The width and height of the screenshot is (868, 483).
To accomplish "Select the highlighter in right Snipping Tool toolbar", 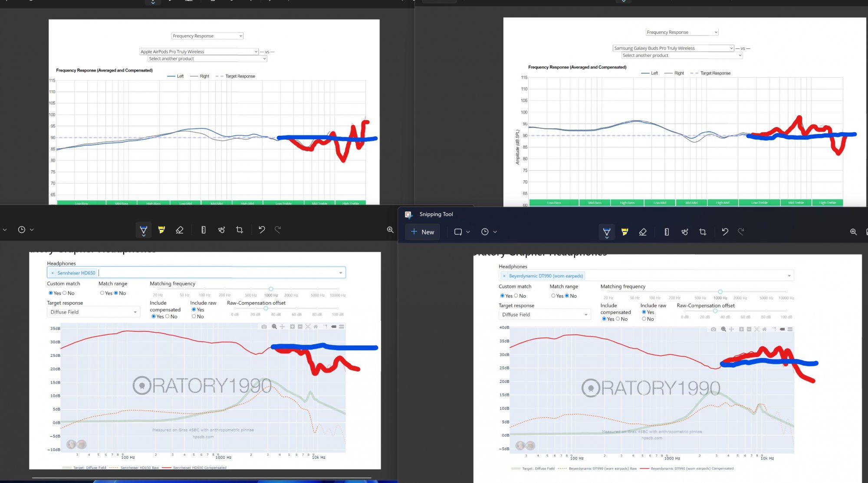I will pos(625,232).
